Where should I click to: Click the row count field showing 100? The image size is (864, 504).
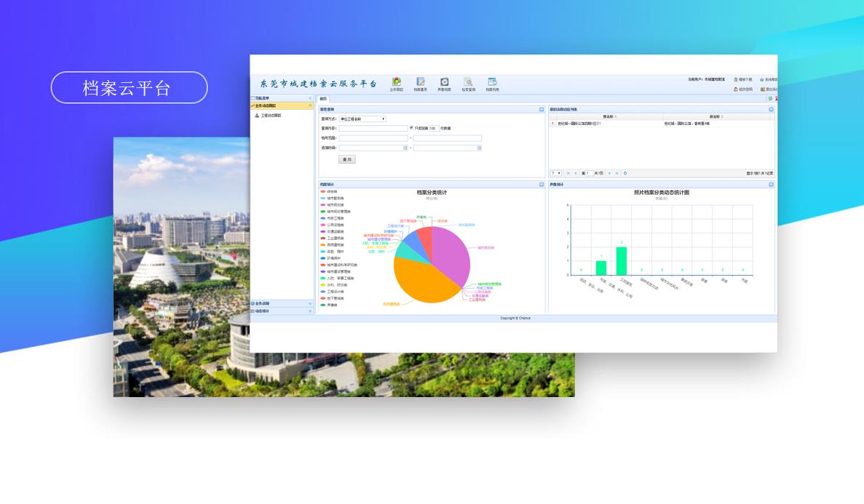[x=434, y=128]
